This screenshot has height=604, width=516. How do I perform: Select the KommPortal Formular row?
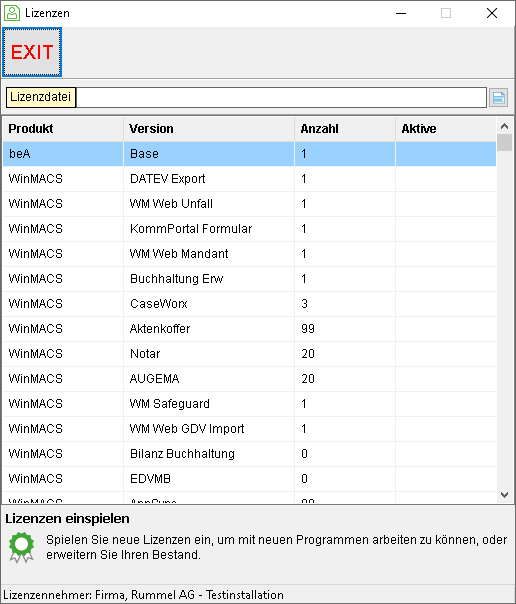coord(250,229)
